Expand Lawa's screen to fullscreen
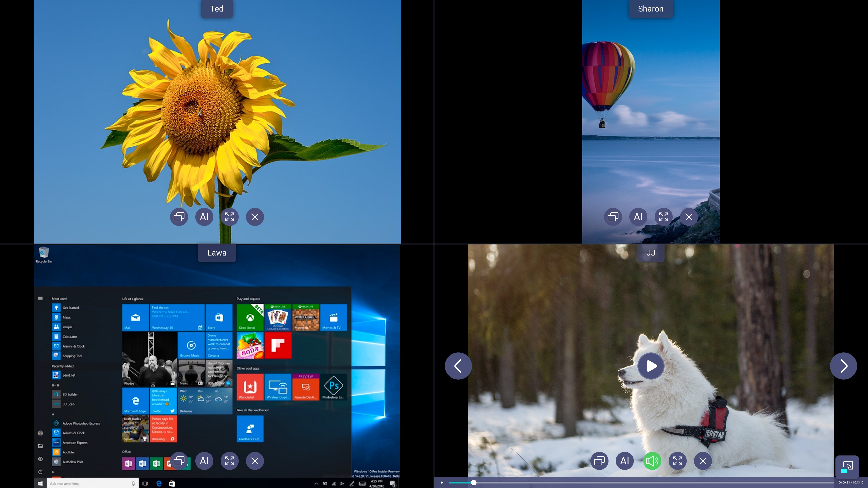Viewport: 868px width, 488px height. [229, 461]
